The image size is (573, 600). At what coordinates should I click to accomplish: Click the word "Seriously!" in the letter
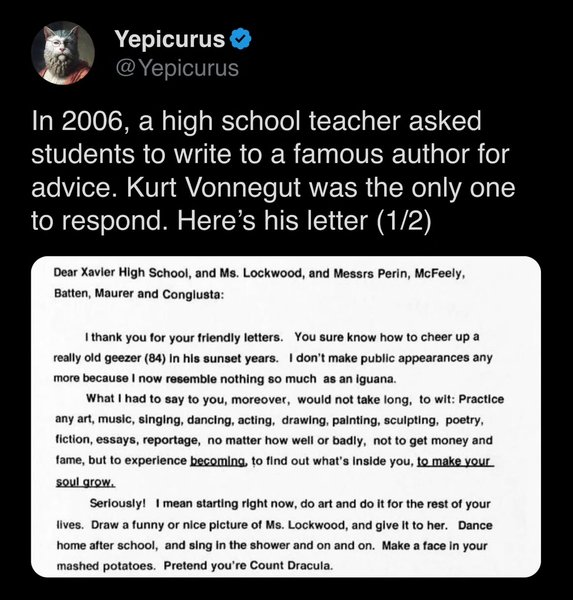[118, 503]
